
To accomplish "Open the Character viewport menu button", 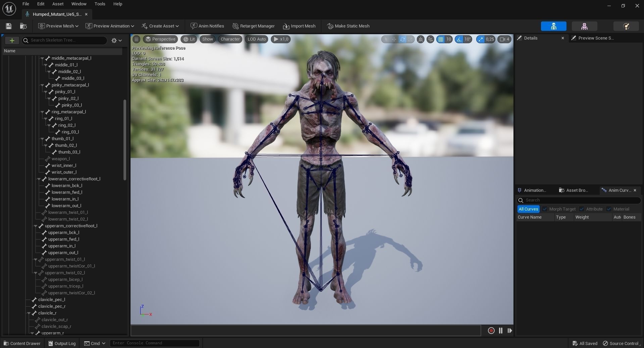I will click(230, 39).
